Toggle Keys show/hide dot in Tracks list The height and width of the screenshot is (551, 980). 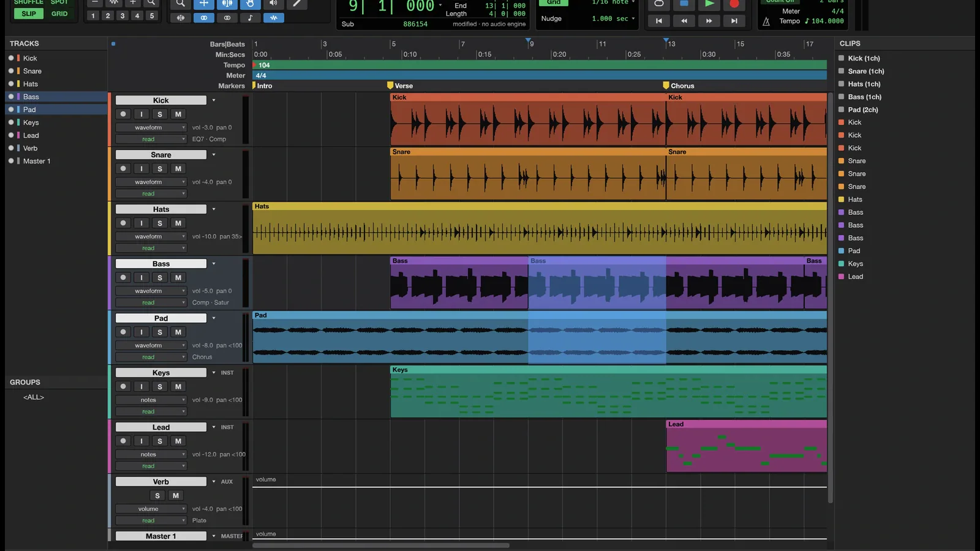tap(11, 122)
